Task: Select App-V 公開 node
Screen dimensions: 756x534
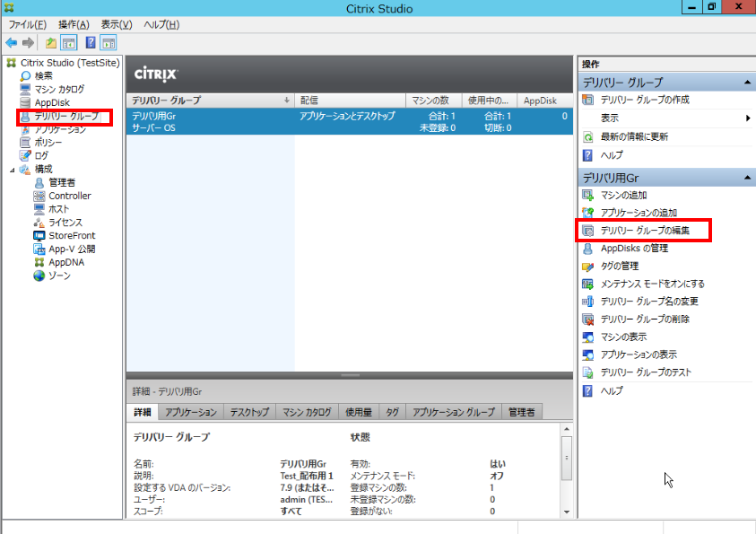Action: (x=72, y=249)
